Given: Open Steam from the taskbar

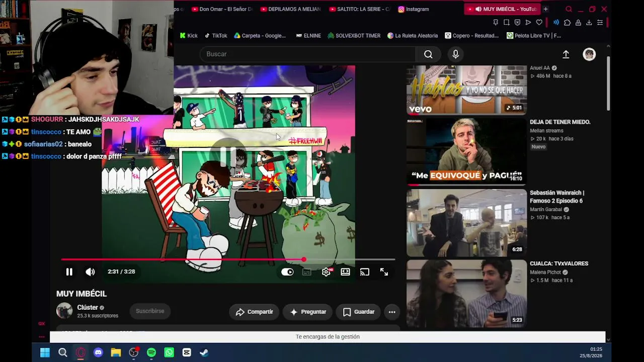Looking at the screenshot, I should (204, 352).
